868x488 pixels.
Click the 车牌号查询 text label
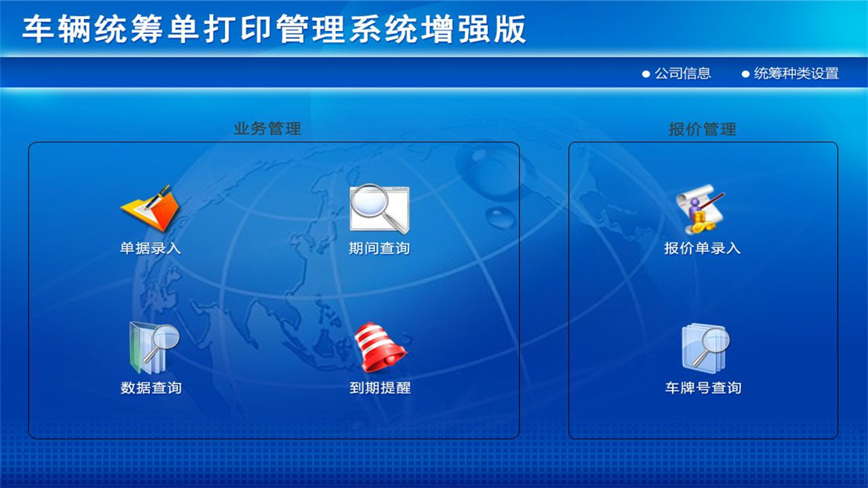704,388
